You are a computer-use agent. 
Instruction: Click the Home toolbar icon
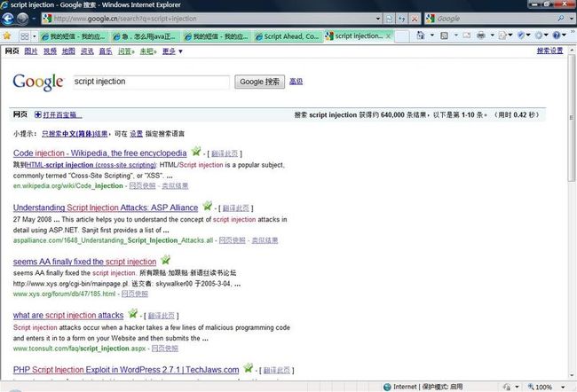(x=421, y=35)
